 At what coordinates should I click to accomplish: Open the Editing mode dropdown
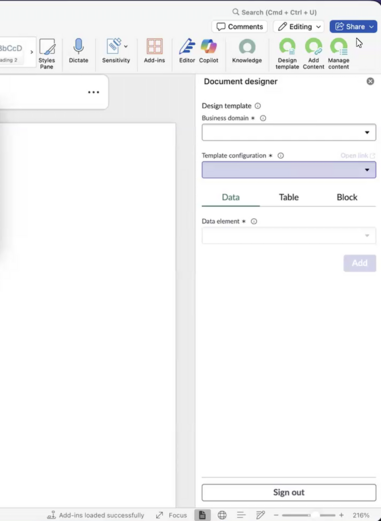pos(299,27)
